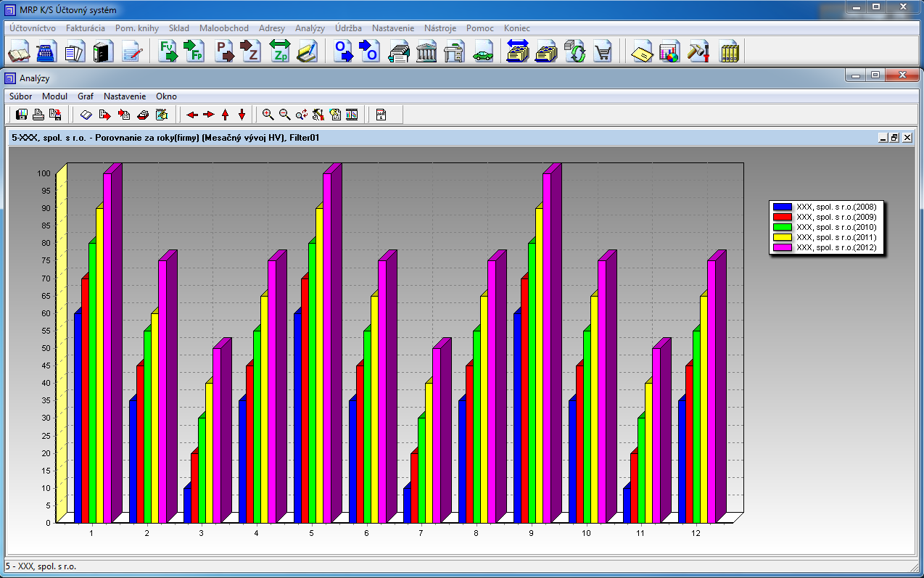Click the green Zp double-arrow icon
The image size is (924, 578).
(x=279, y=51)
